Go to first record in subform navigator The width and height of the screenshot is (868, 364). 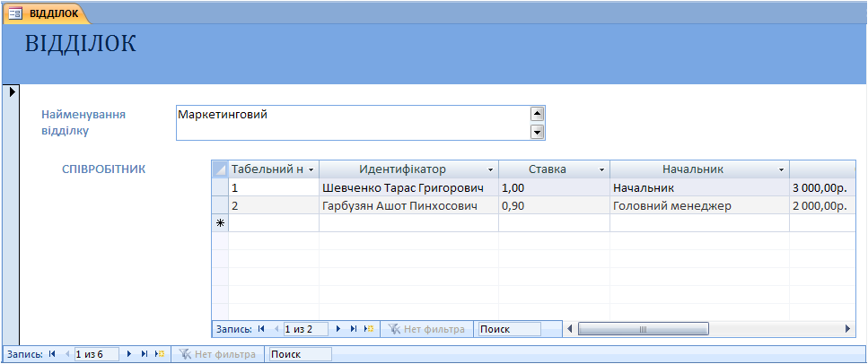tap(261, 329)
